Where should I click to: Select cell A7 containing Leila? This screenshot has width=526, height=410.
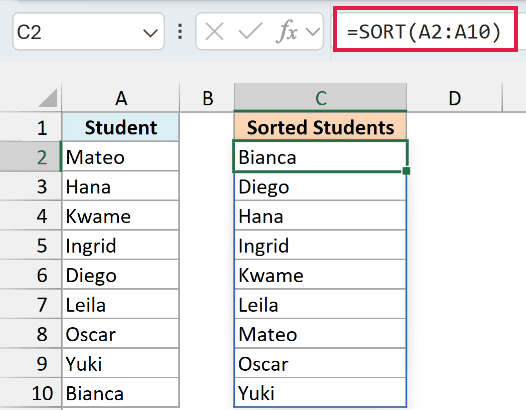point(121,304)
